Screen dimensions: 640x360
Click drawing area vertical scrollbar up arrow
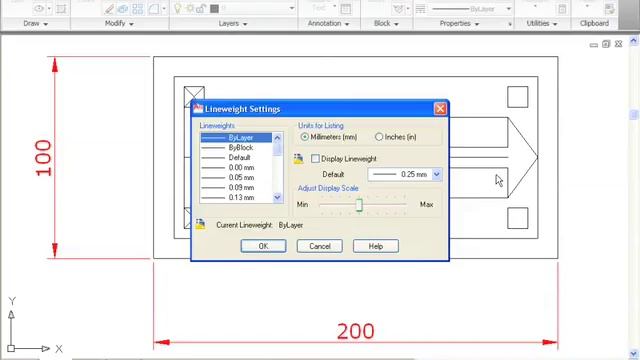click(633, 40)
